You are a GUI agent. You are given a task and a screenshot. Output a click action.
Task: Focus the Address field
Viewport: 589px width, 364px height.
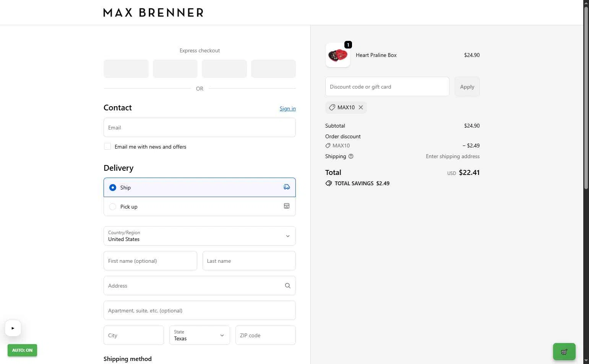click(x=200, y=286)
